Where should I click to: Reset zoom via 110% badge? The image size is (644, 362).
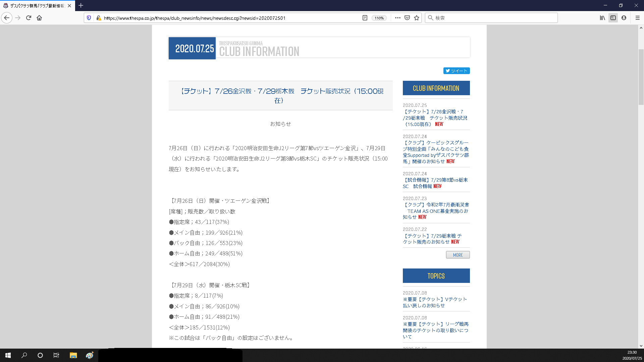click(x=379, y=18)
